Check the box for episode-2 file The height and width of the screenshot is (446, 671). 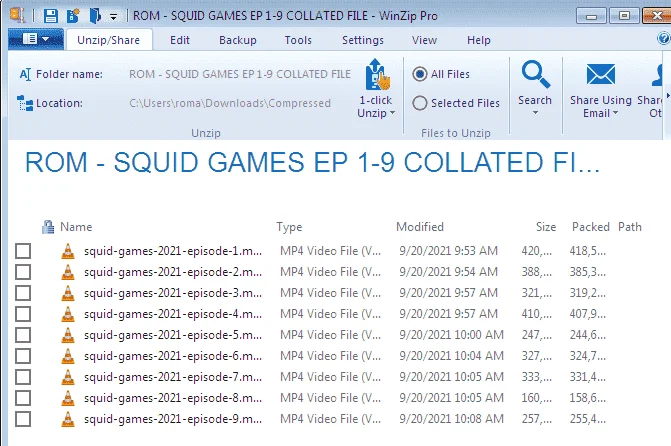pyautogui.click(x=23, y=272)
